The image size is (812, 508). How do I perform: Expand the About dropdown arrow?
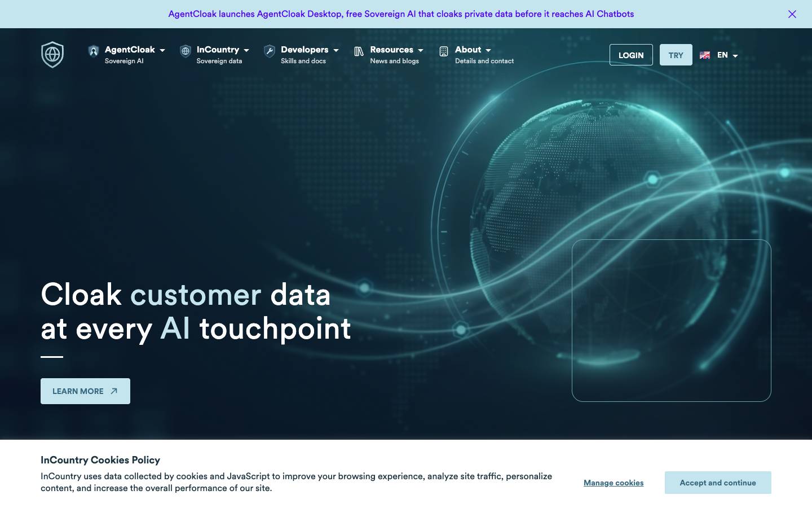click(488, 50)
